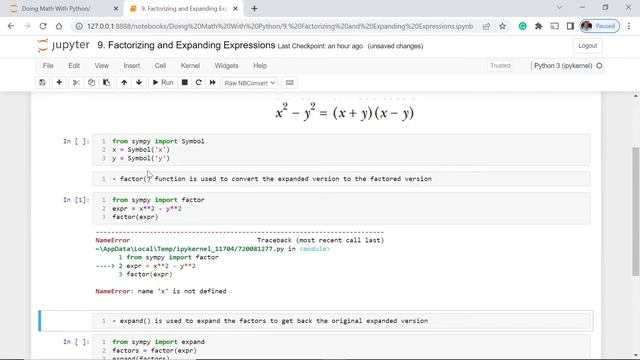
Task: Open the View menu
Action: click(x=102, y=66)
